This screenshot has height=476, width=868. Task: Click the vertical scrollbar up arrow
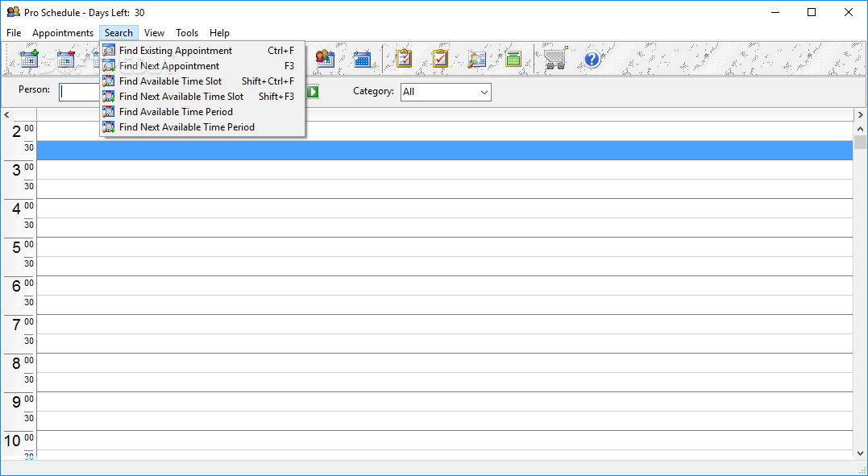(860, 129)
